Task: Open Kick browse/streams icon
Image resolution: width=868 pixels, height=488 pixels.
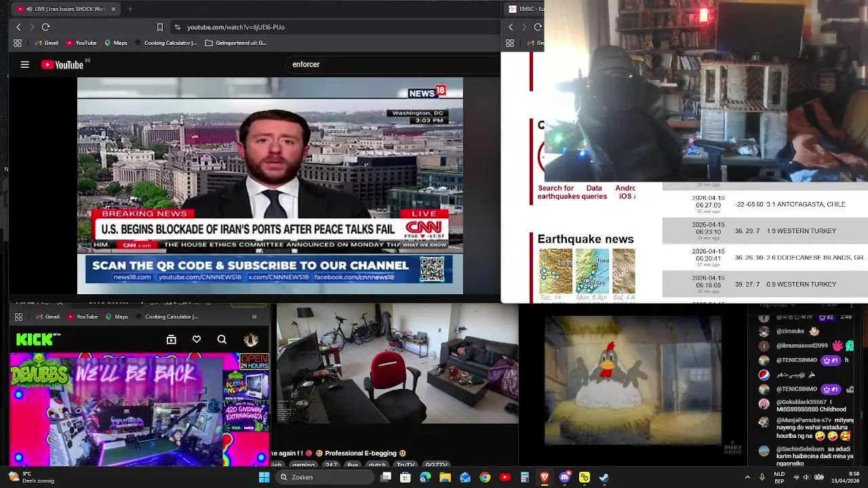Action: click(x=172, y=340)
